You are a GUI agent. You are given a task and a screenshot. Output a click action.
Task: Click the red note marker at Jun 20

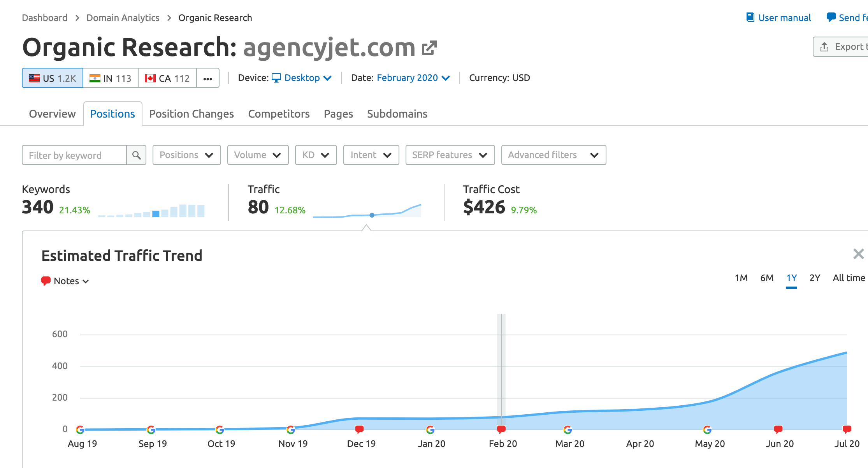click(x=778, y=429)
